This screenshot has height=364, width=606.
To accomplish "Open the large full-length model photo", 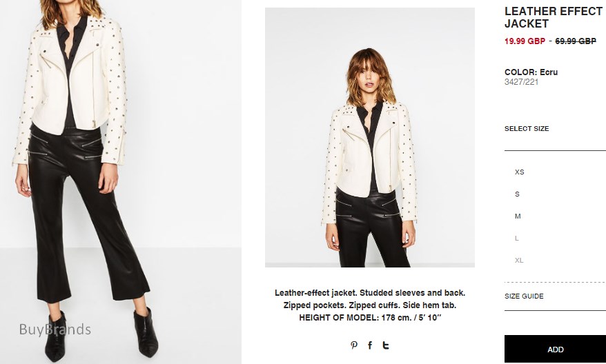I will pos(121,182).
